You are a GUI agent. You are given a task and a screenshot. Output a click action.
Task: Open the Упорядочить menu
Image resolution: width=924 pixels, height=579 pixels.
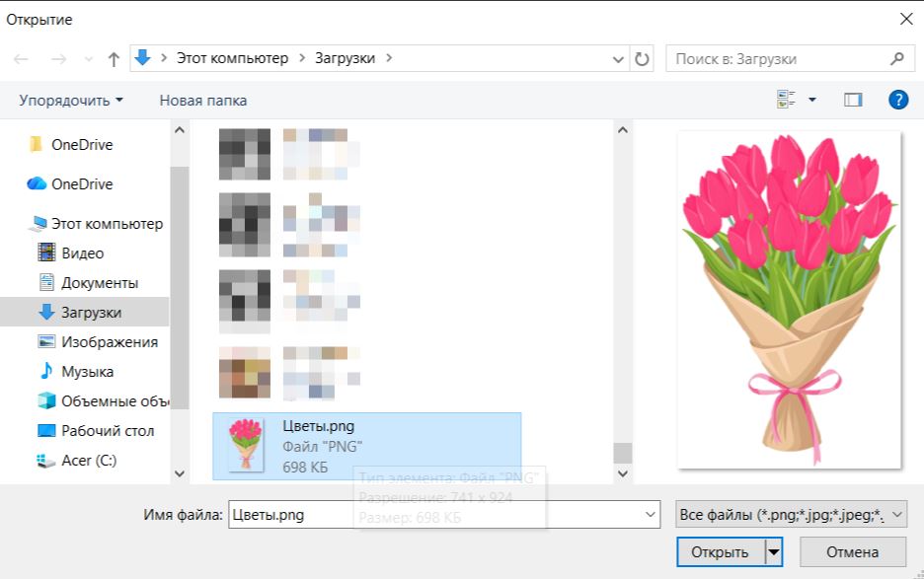[x=71, y=101]
